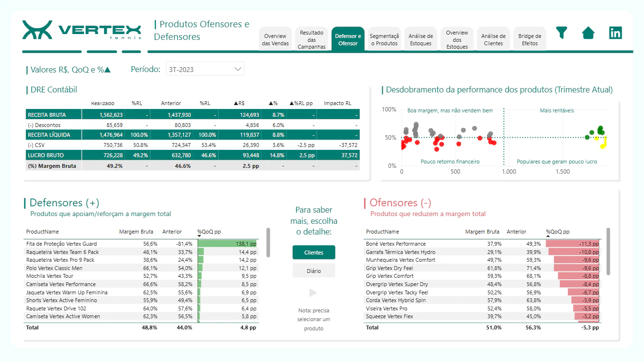Open the Resultado das Campanhas tab

(312, 39)
